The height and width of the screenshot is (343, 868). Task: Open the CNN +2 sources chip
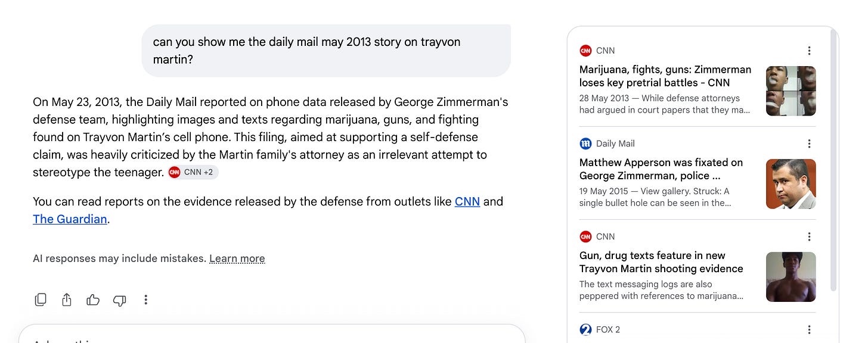coord(193,172)
